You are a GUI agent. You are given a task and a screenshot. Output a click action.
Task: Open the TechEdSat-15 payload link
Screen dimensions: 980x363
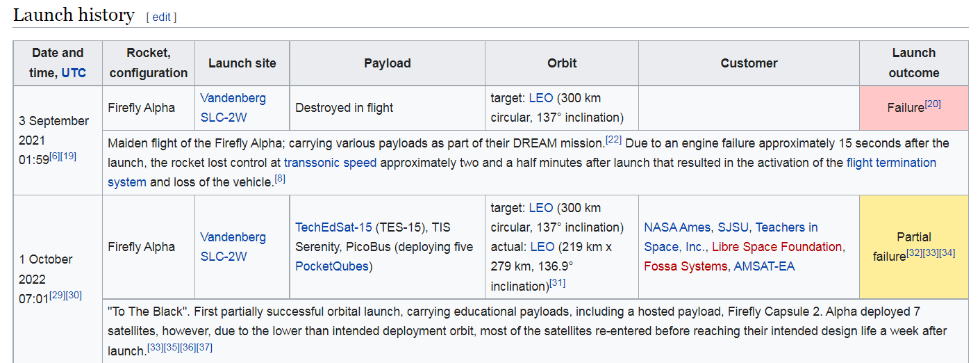(334, 227)
